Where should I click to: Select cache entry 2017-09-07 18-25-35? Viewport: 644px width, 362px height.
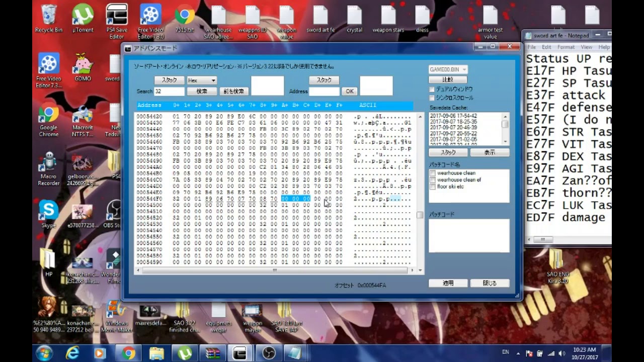click(x=453, y=122)
